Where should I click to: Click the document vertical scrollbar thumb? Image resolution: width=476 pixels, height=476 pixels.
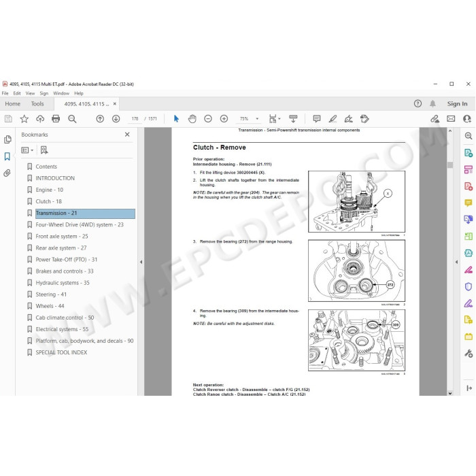450,165
